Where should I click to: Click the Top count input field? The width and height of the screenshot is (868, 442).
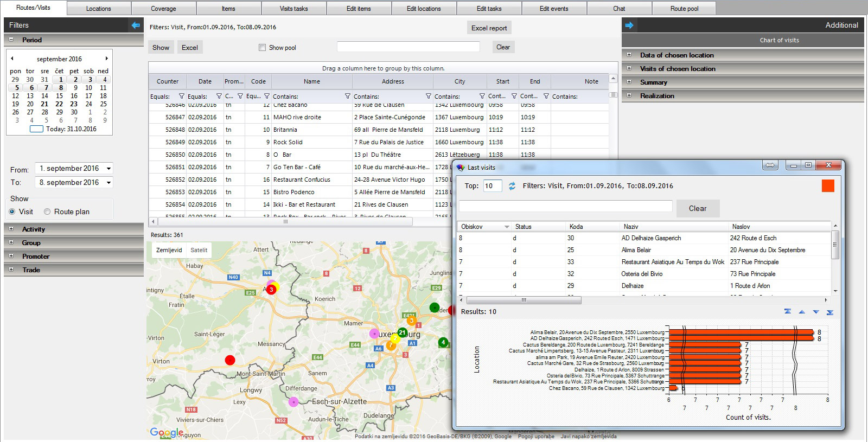pos(492,186)
